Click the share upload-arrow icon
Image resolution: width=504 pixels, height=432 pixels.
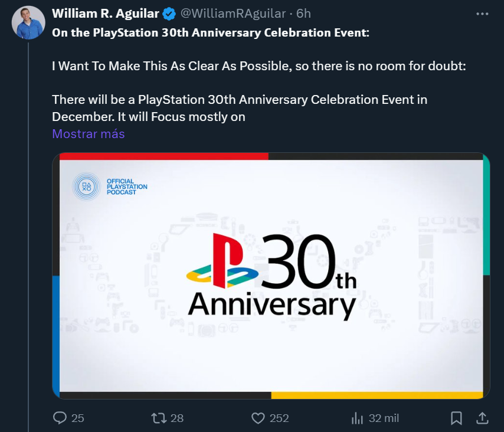point(482,418)
